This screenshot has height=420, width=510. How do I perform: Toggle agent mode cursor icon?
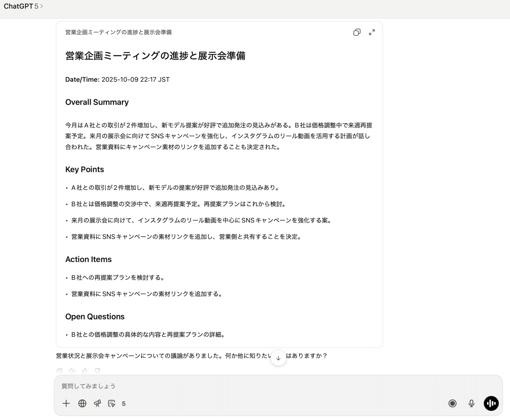click(x=112, y=403)
